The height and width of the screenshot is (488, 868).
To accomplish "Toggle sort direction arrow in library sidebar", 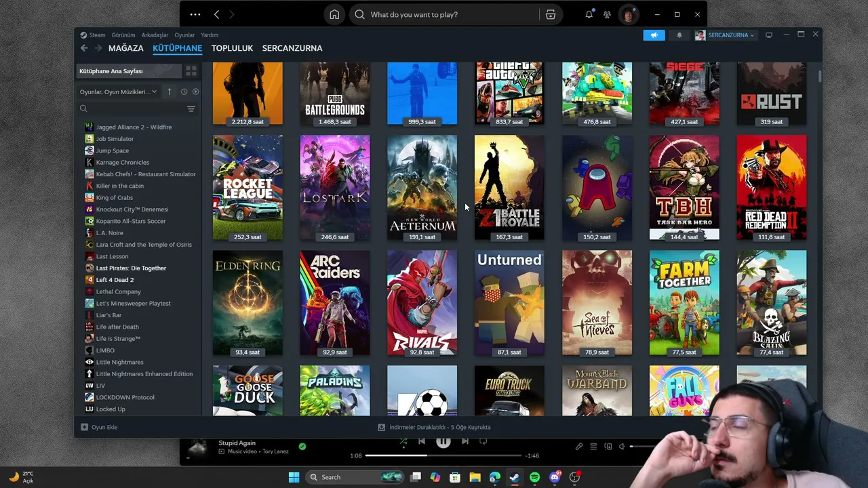I will pos(170,91).
